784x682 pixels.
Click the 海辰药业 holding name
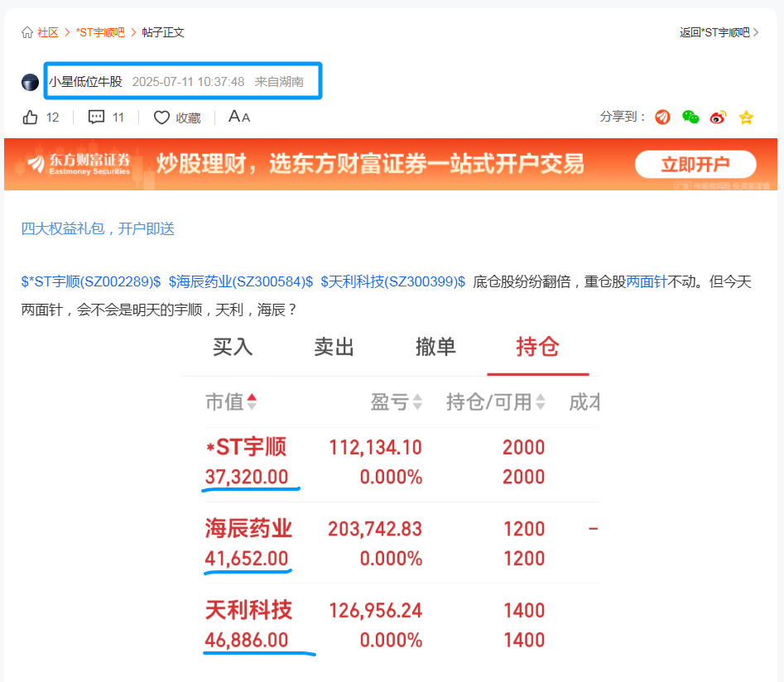[248, 529]
